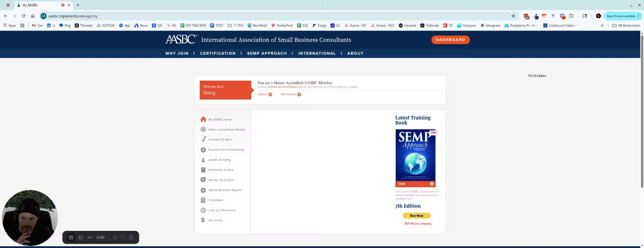Click the Special Business Reports icon
Viewport: 644px width, 248px height.
click(x=203, y=190)
